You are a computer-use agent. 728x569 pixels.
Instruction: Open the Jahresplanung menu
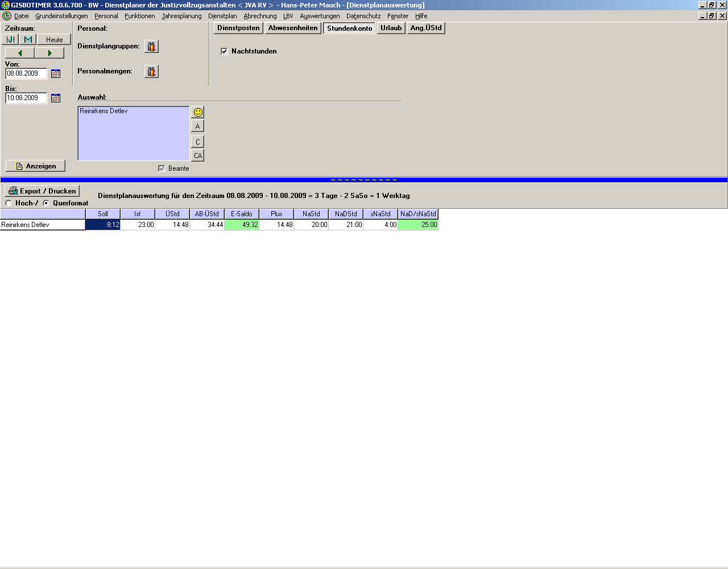(x=181, y=16)
